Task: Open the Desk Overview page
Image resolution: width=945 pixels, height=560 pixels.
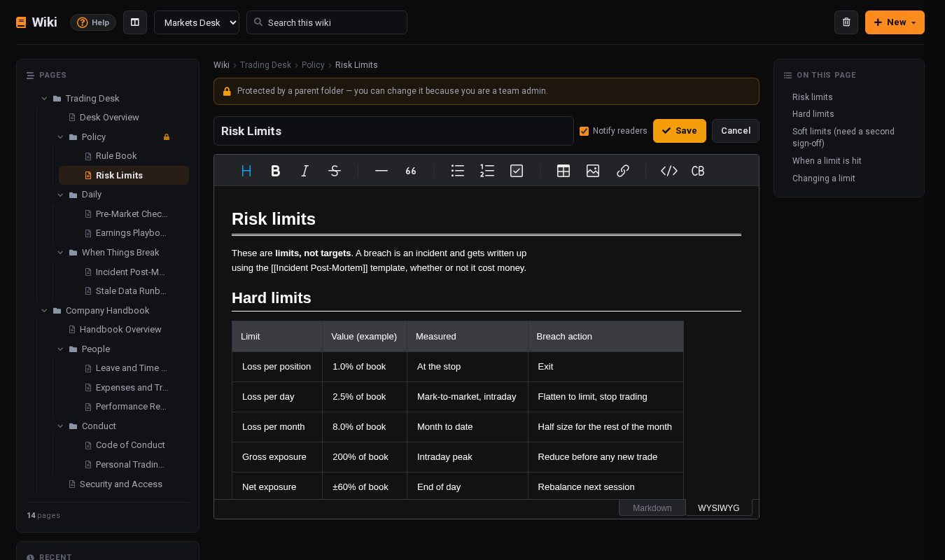Action: tap(109, 118)
